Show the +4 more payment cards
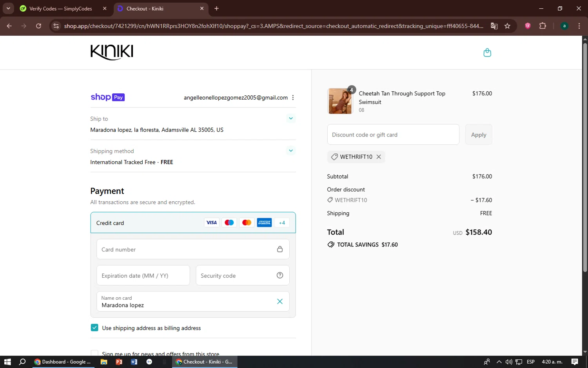The width and height of the screenshot is (588, 368). pos(282,222)
